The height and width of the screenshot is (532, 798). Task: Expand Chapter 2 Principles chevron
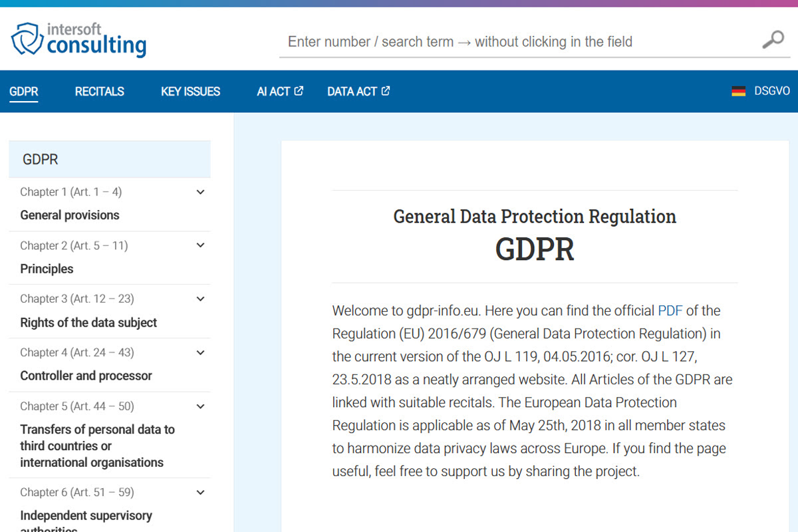pos(200,245)
